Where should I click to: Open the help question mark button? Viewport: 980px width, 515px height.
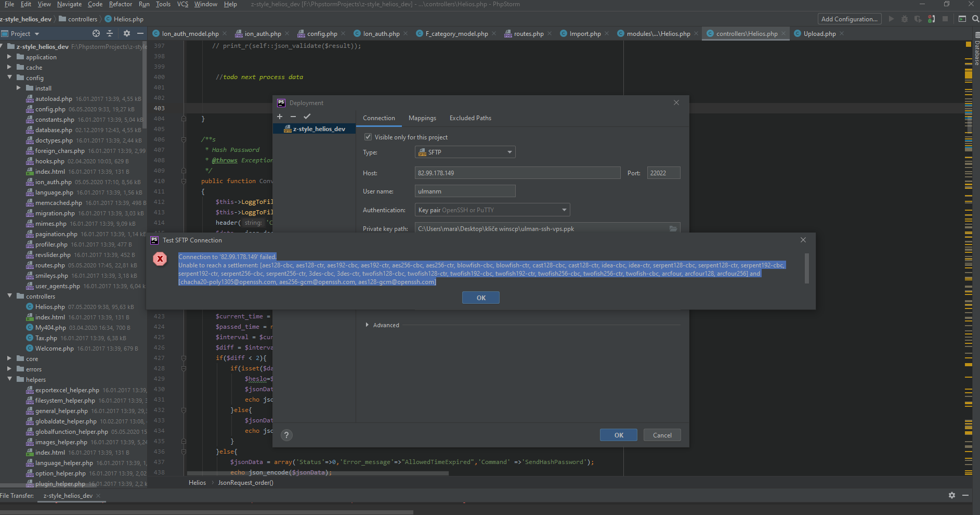tap(286, 435)
